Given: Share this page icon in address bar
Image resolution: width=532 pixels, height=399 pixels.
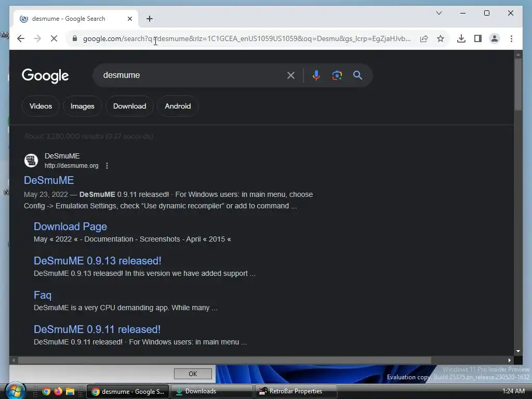Looking at the screenshot, I should click(424, 38).
